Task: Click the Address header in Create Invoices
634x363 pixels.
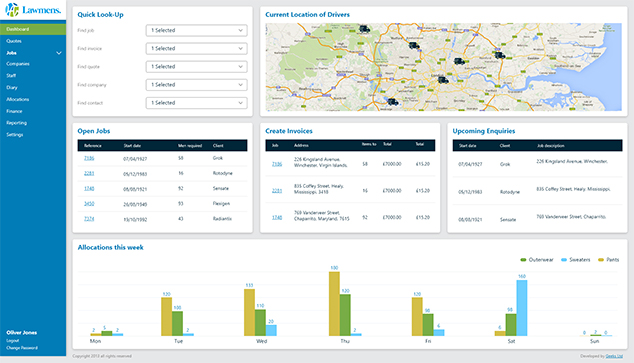Action: (x=301, y=146)
